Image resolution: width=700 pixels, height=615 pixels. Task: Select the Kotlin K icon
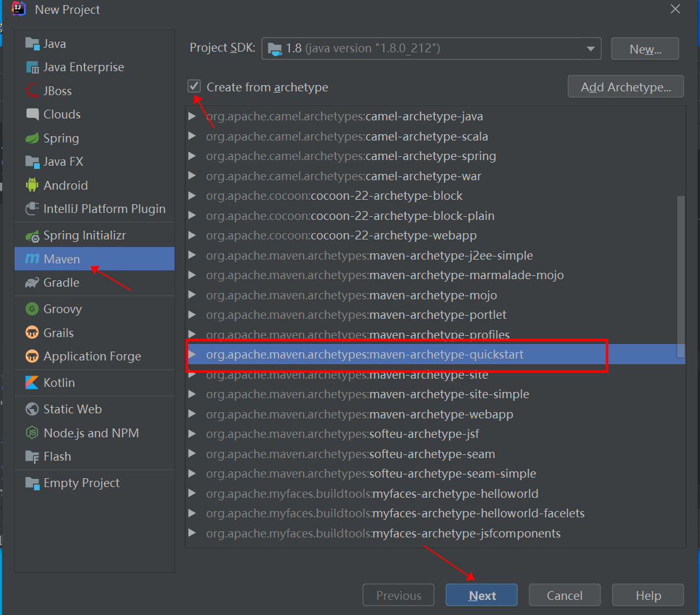pos(32,382)
